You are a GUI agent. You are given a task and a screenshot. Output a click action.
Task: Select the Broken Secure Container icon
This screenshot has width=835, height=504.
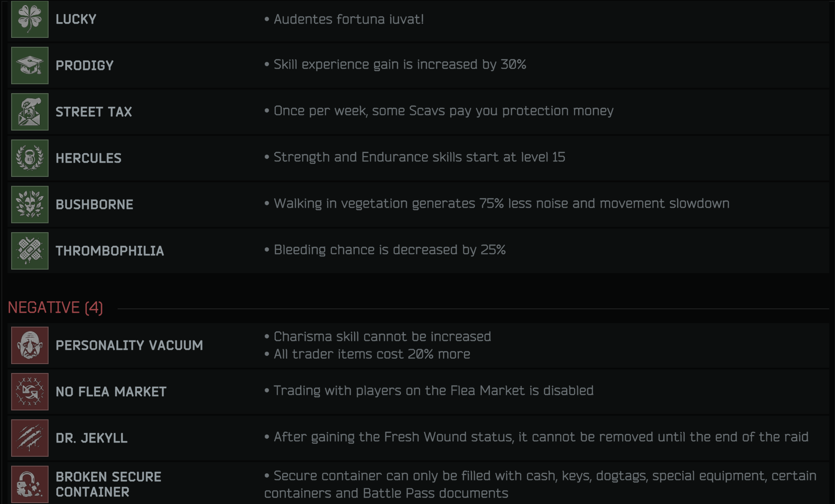30,484
